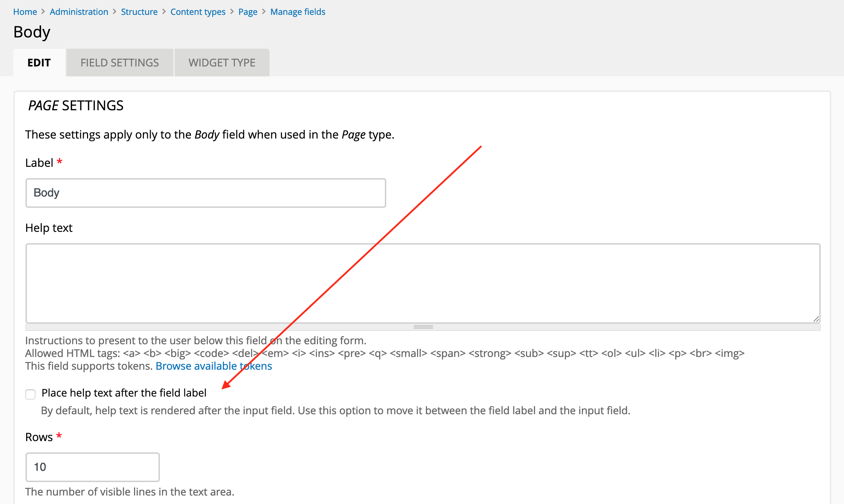Return to Manage fields breadcrumb

pos(297,12)
